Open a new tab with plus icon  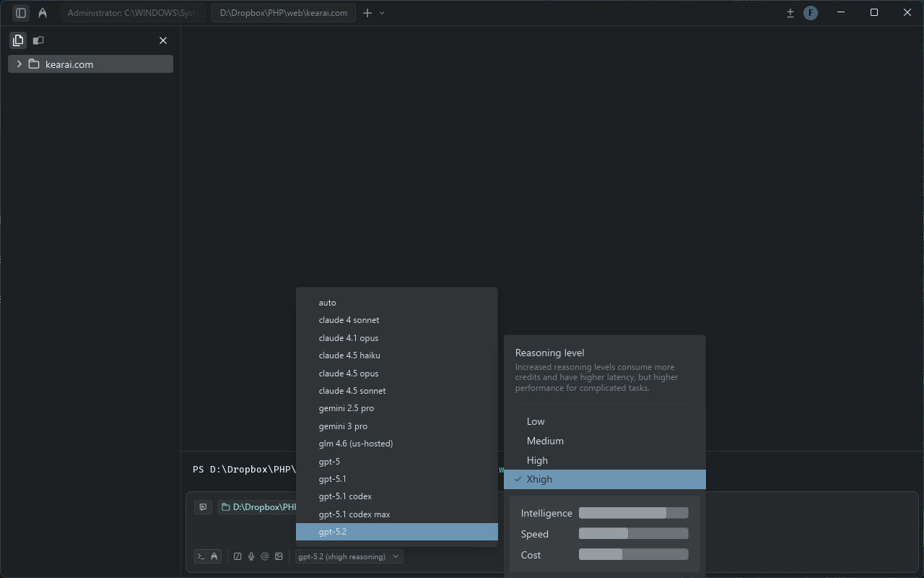click(x=367, y=12)
